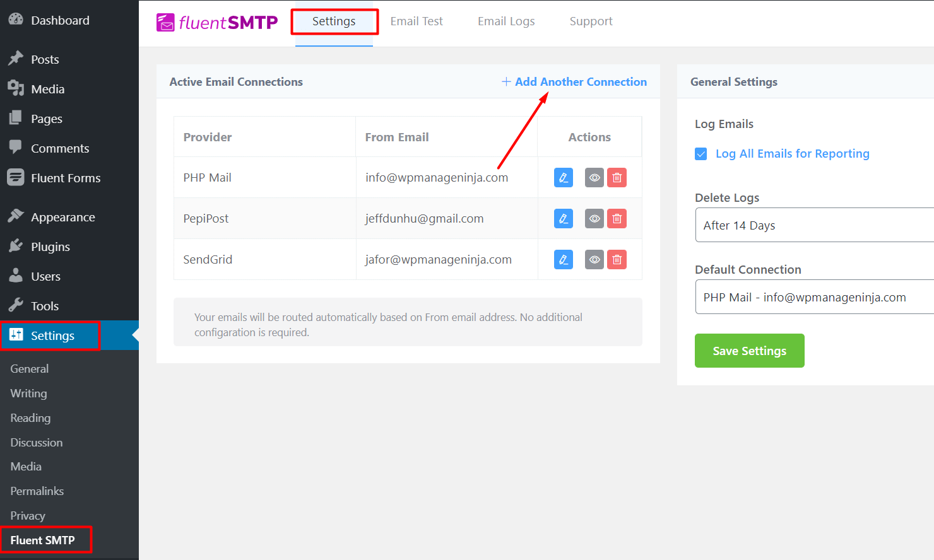Open the Default Connection dropdown
Viewport: 934px width, 560px height.
814,297
